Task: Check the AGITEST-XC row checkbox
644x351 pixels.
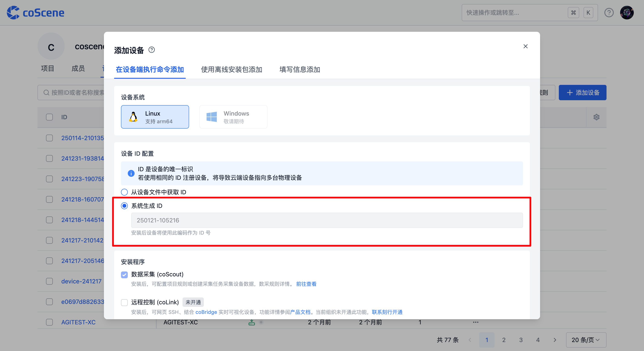Action: (49, 322)
